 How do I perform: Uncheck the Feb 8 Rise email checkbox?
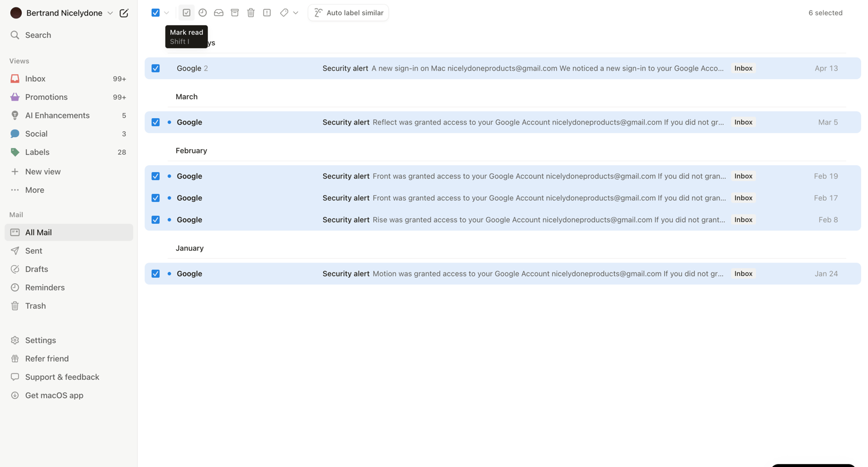(156, 220)
